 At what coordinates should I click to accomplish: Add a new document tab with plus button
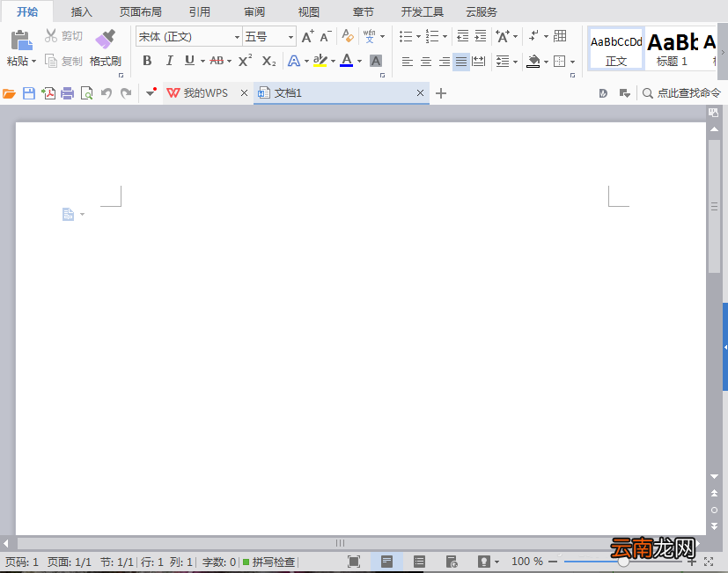(441, 93)
